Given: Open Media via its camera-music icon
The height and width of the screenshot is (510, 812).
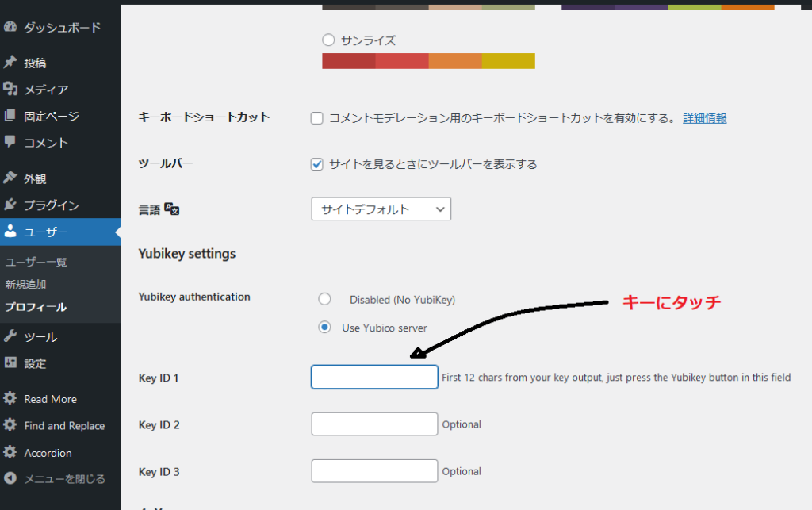Looking at the screenshot, I should pos(10,90).
